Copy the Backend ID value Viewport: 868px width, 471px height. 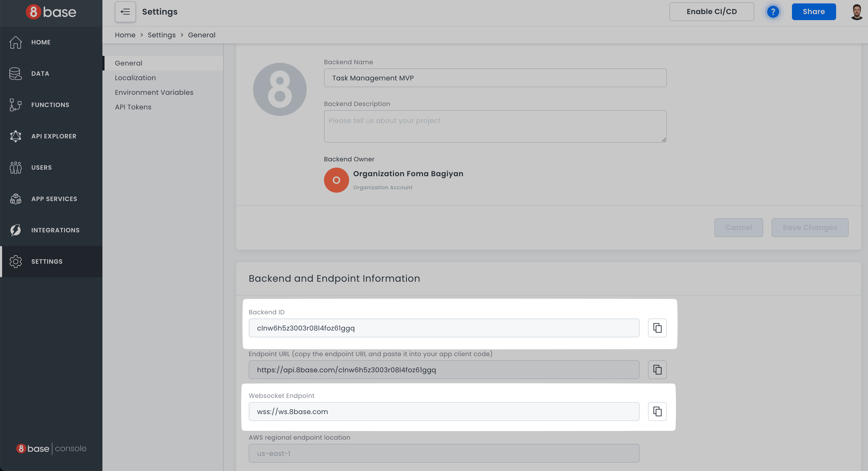[x=657, y=328]
